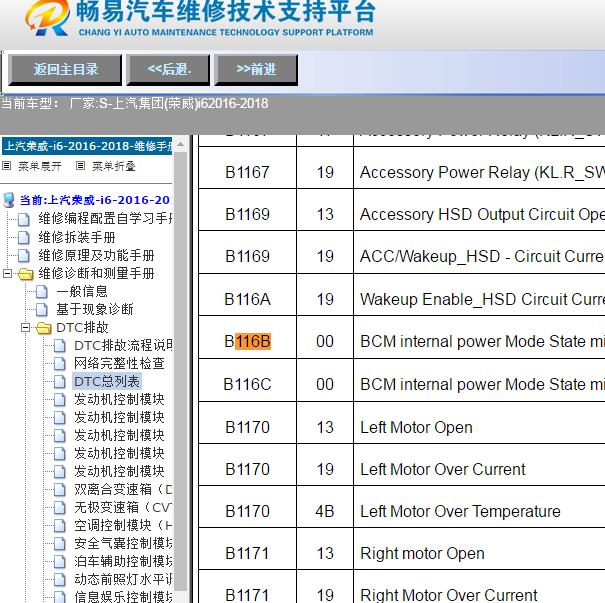Open 泊车辅助控制模块 tree item
The width and height of the screenshot is (605, 603).
coord(123,561)
